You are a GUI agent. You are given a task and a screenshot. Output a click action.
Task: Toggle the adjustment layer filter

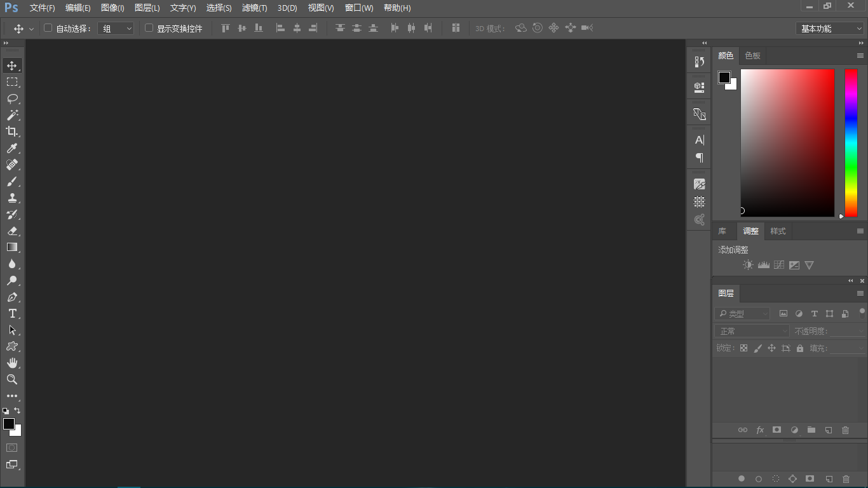pyautogui.click(x=799, y=314)
